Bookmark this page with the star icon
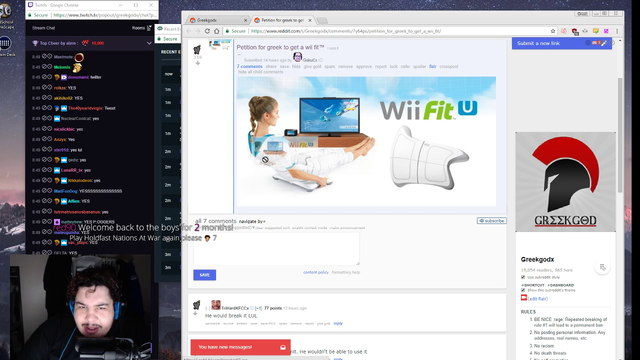 pos(553,31)
